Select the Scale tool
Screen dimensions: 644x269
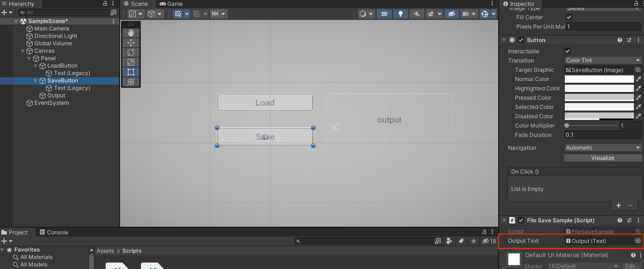(x=131, y=62)
